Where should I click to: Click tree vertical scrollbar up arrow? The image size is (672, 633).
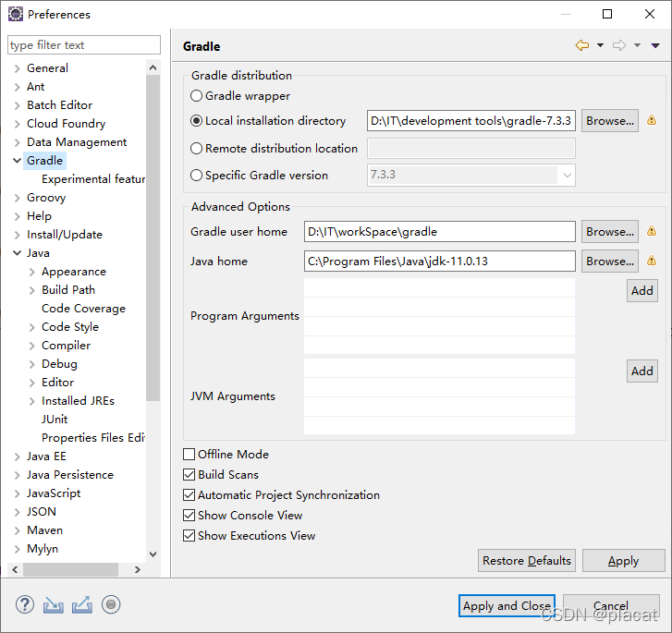click(x=153, y=67)
